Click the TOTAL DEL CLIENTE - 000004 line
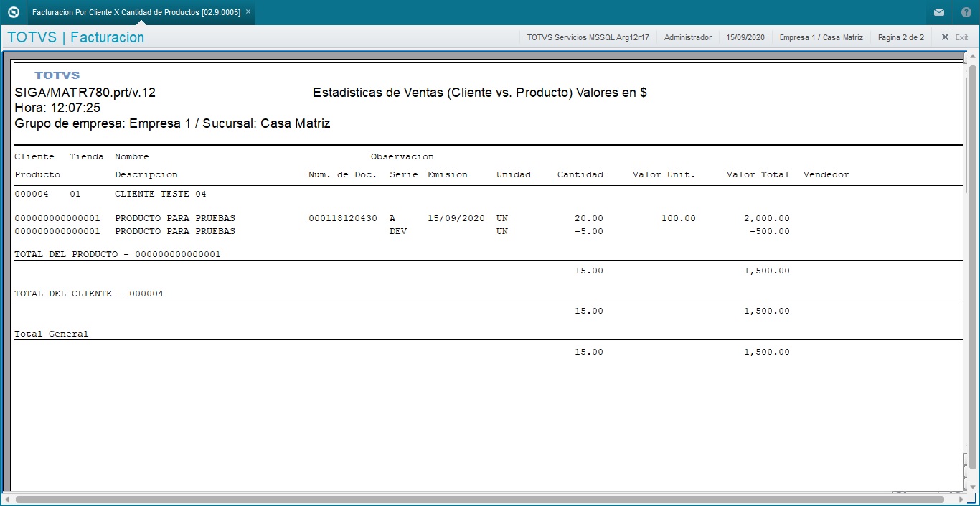980x506 pixels. pos(89,294)
